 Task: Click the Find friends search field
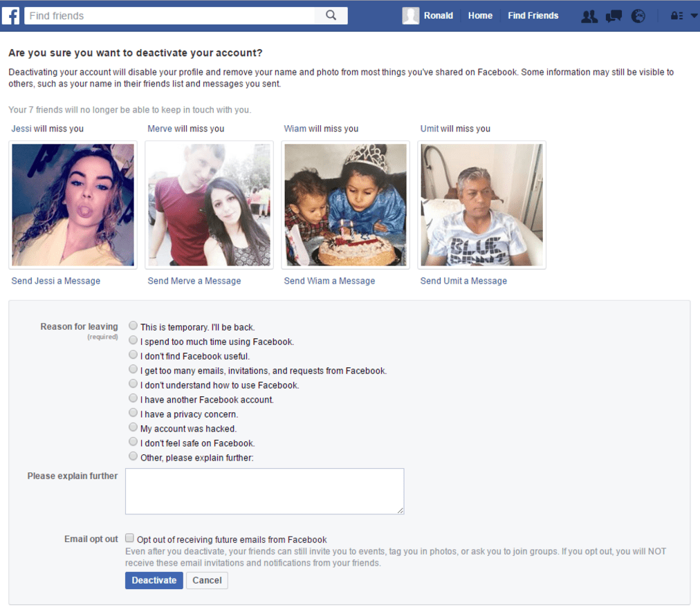169,16
